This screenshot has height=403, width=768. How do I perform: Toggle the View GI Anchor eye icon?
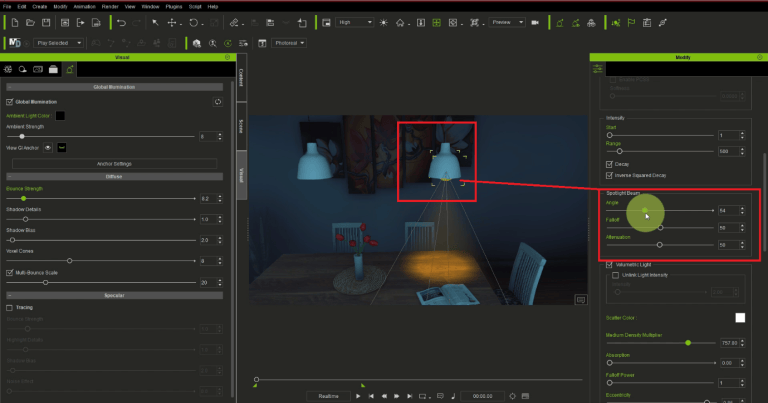(48, 147)
